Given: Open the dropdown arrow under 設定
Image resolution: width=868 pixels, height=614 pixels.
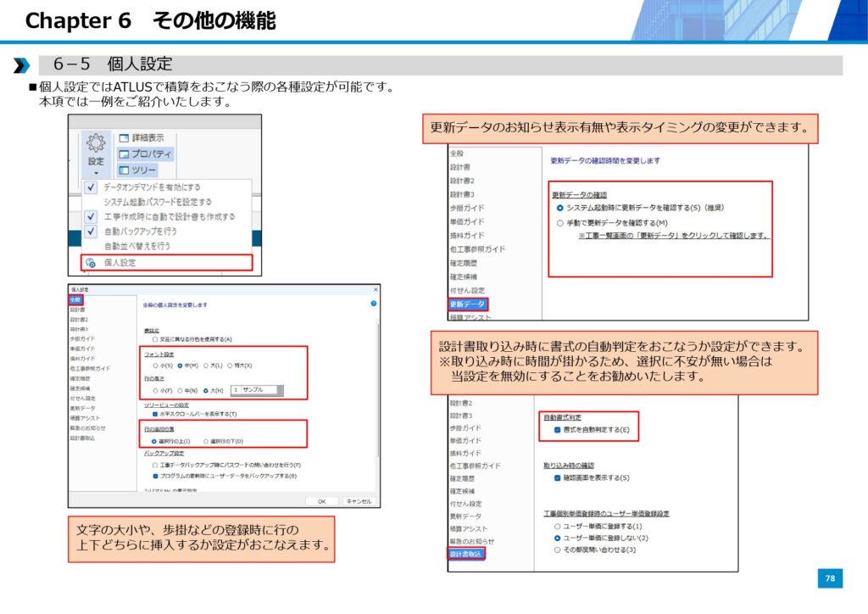Looking at the screenshot, I should pyautogui.click(x=96, y=171).
